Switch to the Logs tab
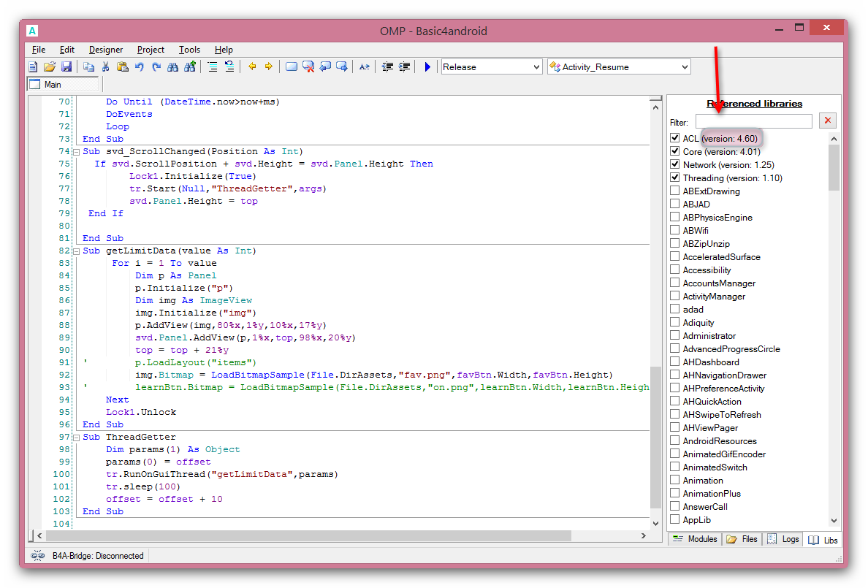868x588 pixels. (783, 539)
